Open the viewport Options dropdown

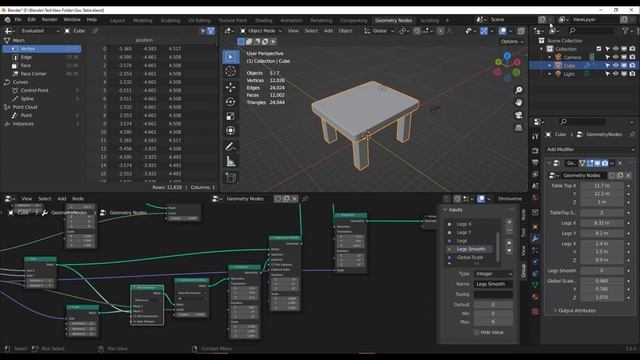pyautogui.click(x=512, y=42)
